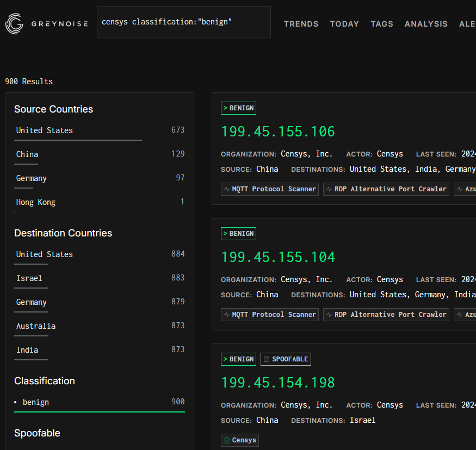This screenshot has height=450, width=476.
Task: Click the '900 Results' count text
Action: tap(29, 82)
